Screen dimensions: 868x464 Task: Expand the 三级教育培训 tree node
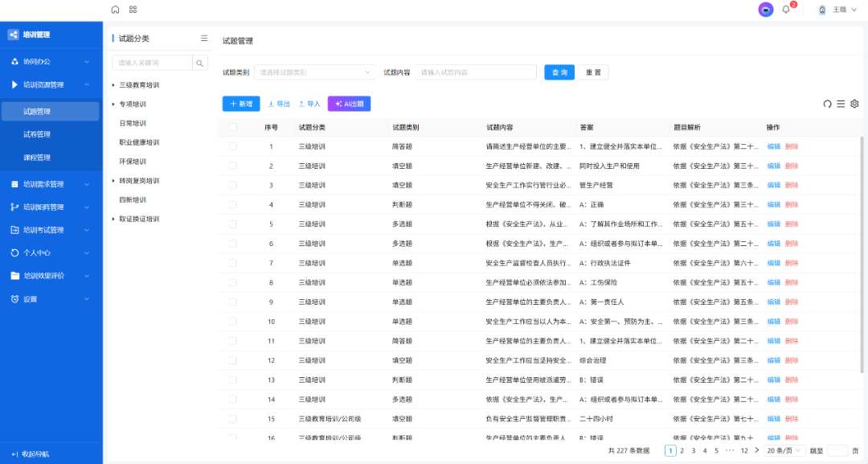[x=113, y=85]
